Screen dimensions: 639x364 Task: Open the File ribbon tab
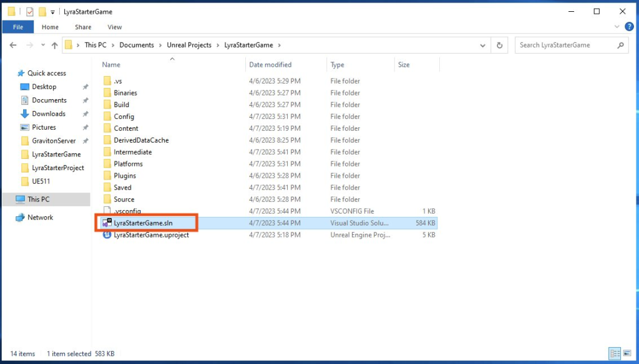(18, 27)
